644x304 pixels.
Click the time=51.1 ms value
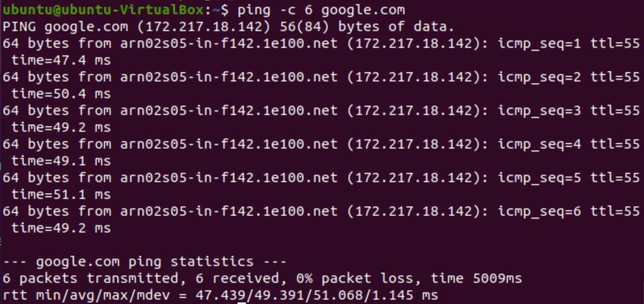coord(61,195)
